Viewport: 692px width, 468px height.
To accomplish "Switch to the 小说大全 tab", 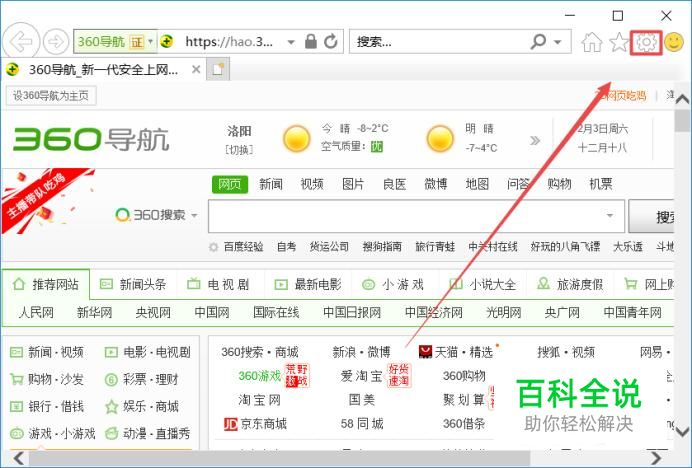I will [x=481, y=284].
